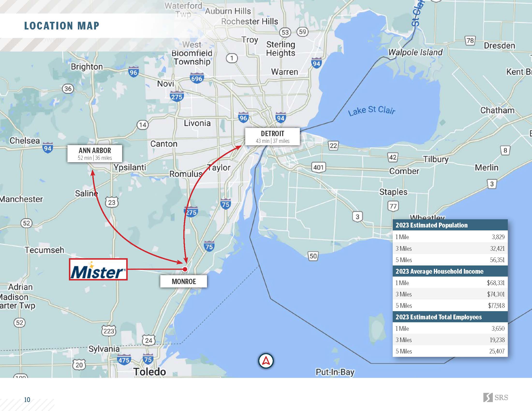Click page number 10 in footer
Viewport: 532px width, 411px height.
(27, 400)
